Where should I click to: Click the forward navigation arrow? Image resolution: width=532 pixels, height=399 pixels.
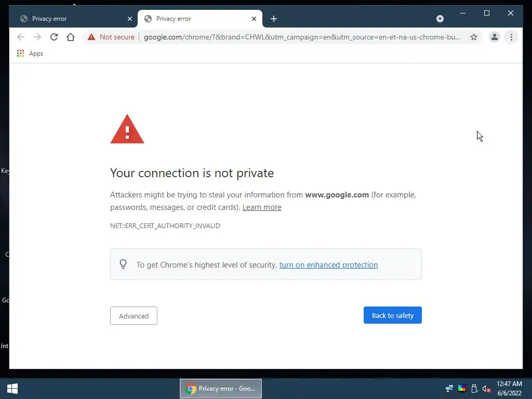pos(37,37)
